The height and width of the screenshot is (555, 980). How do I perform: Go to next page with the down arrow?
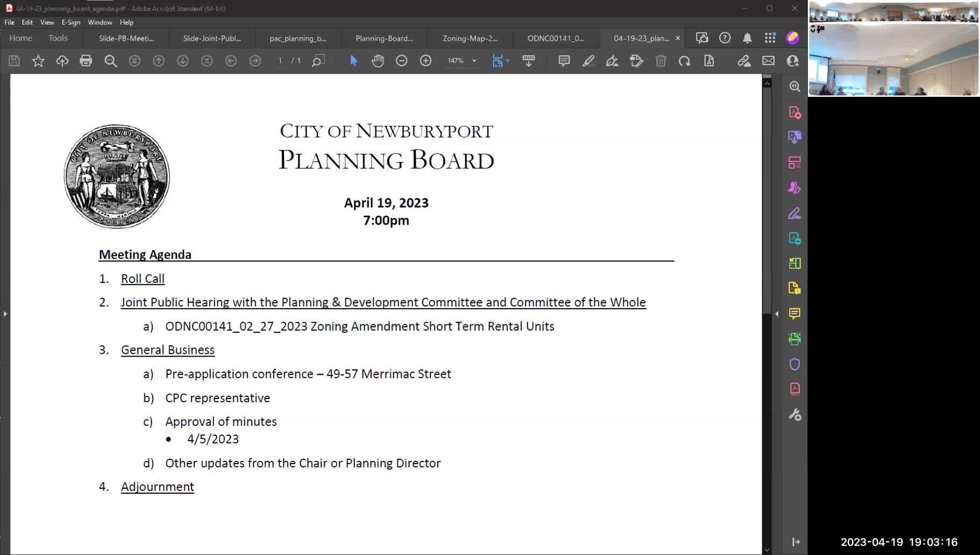(183, 61)
